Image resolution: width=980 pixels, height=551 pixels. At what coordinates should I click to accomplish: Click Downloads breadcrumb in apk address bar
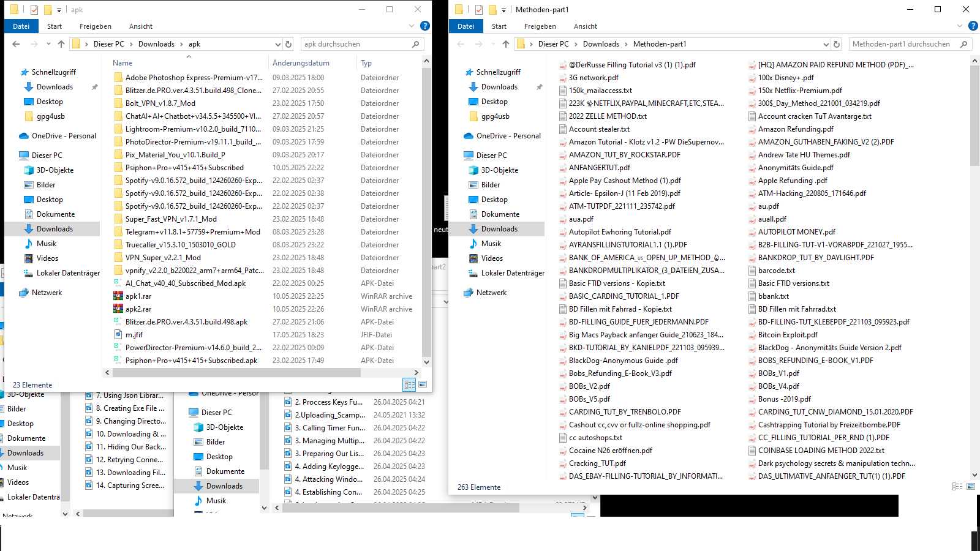(x=156, y=44)
